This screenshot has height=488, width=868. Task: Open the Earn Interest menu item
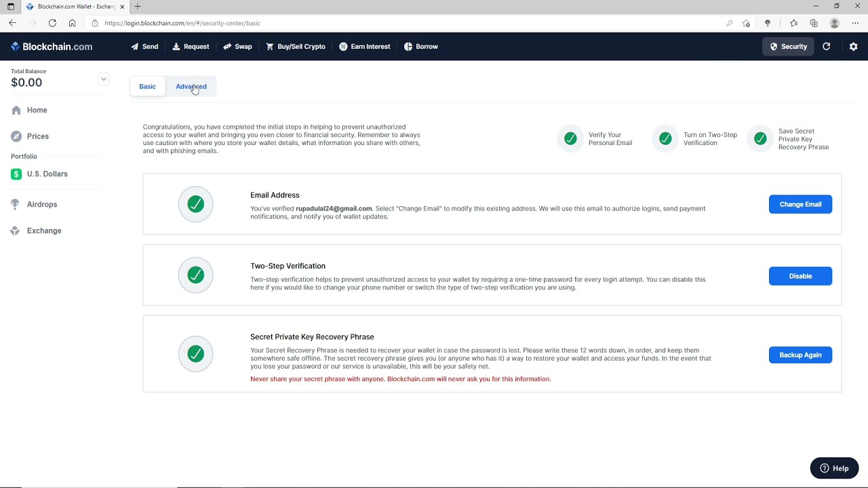point(365,47)
